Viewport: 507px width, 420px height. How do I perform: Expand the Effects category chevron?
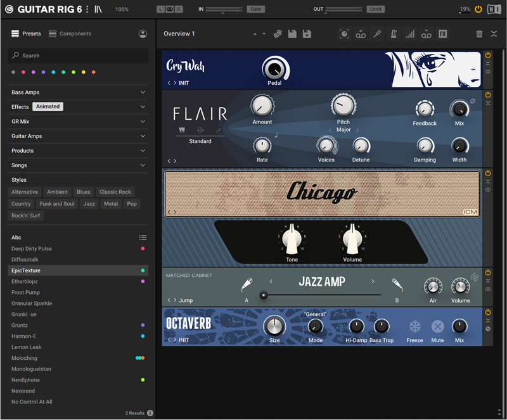(143, 107)
